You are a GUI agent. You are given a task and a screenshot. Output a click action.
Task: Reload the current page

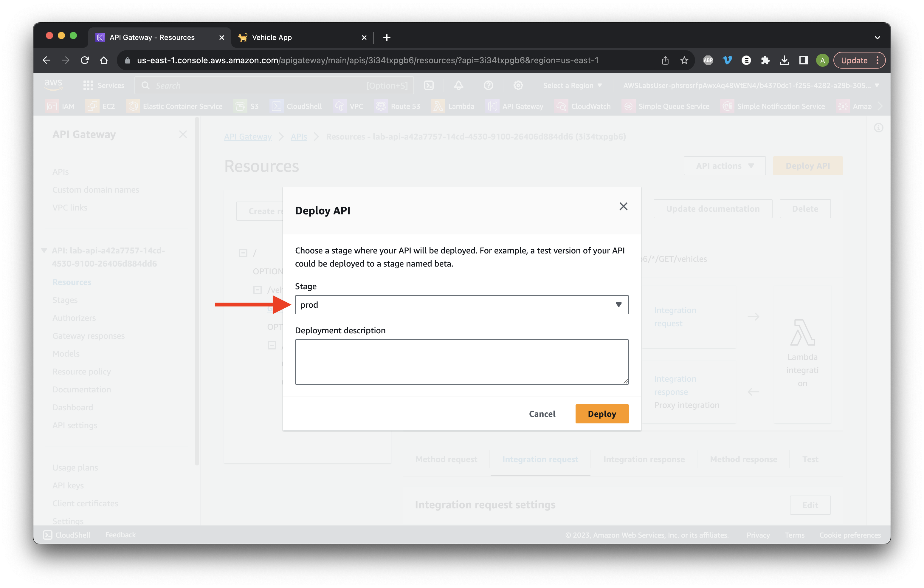coord(85,60)
